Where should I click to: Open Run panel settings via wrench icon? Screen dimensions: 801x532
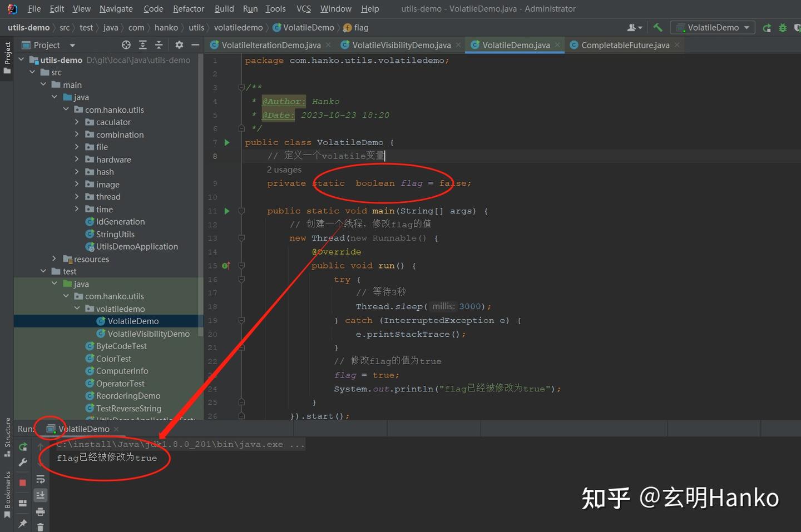23,463
